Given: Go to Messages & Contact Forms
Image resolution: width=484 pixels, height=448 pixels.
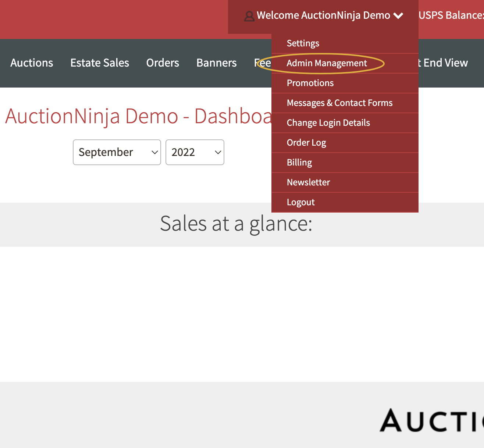Looking at the screenshot, I should (x=345, y=103).
